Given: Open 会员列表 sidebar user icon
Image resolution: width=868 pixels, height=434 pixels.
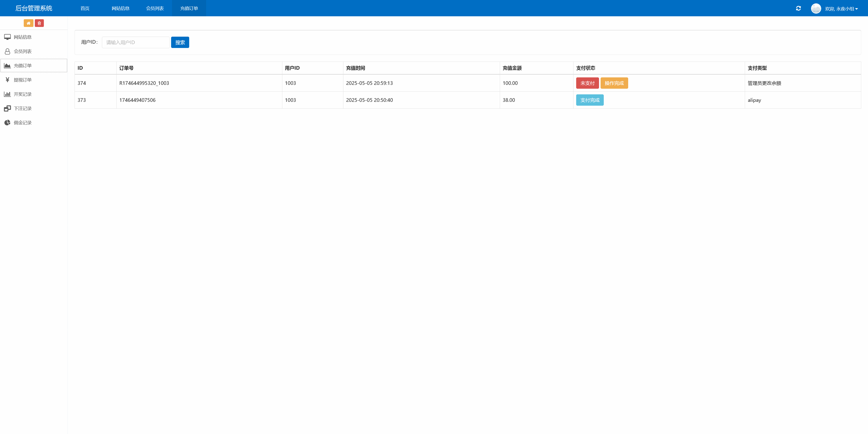Looking at the screenshot, I should [7, 51].
